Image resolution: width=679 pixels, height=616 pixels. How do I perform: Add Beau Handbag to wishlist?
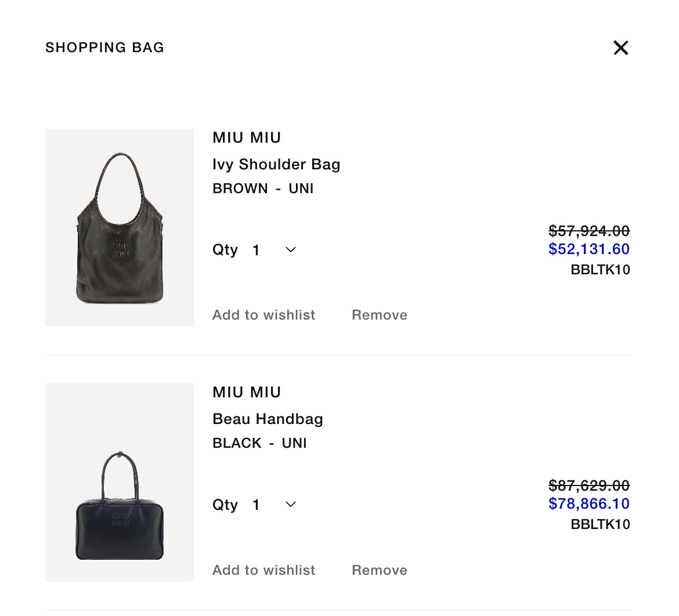click(x=263, y=570)
